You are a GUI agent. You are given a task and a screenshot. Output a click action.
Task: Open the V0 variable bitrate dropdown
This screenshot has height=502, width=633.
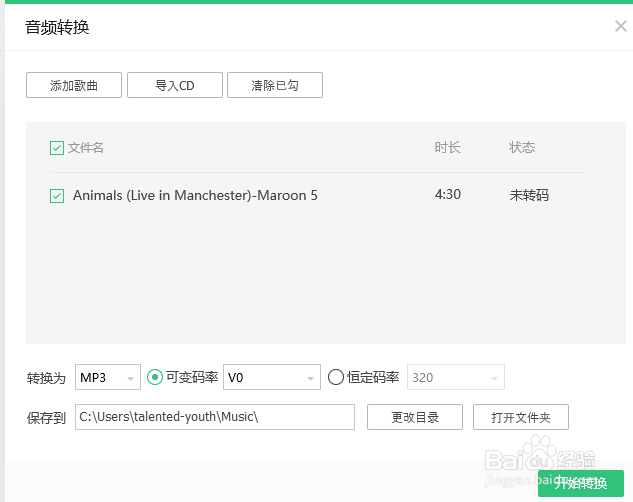pyautogui.click(x=272, y=377)
